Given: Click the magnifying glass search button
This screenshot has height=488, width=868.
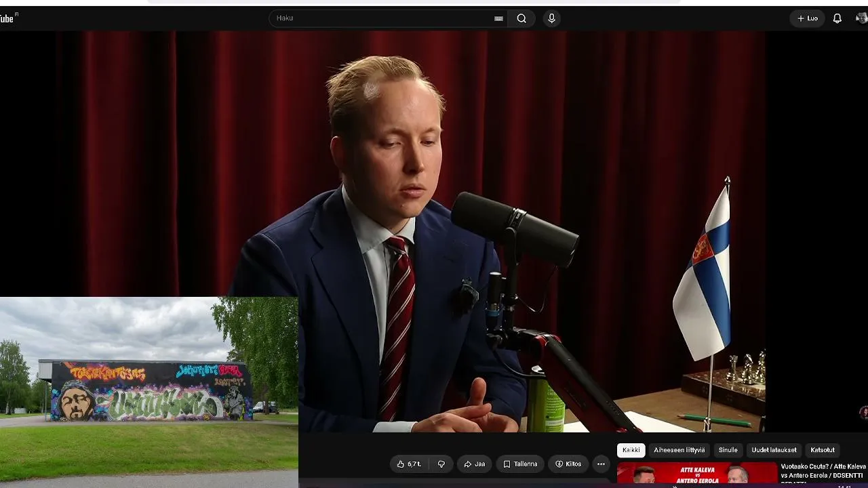Looking at the screenshot, I should tap(521, 18).
